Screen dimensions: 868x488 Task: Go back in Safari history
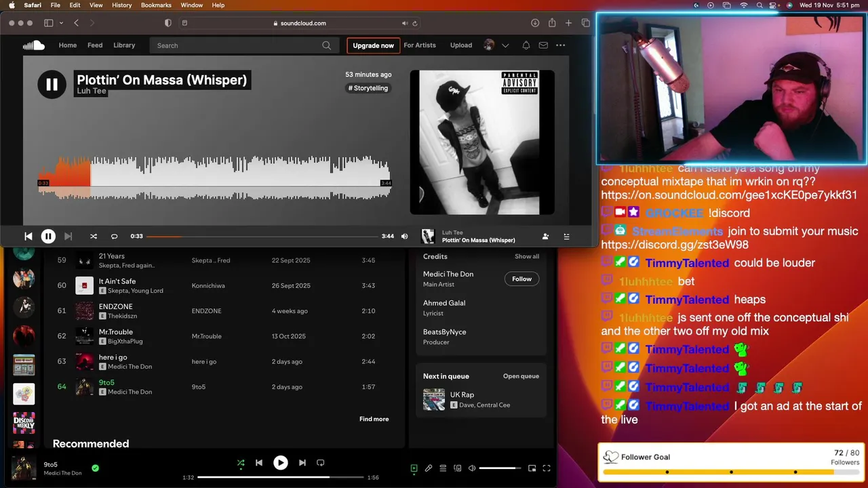tap(76, 23)
